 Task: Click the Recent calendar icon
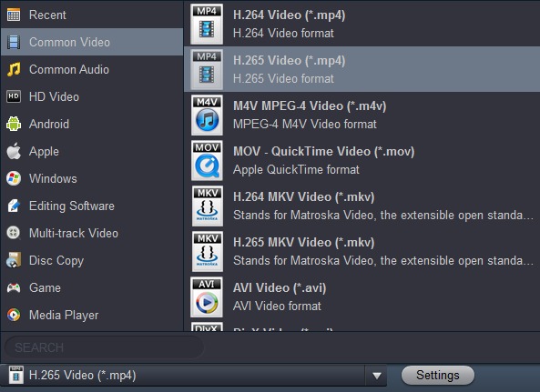14,15
